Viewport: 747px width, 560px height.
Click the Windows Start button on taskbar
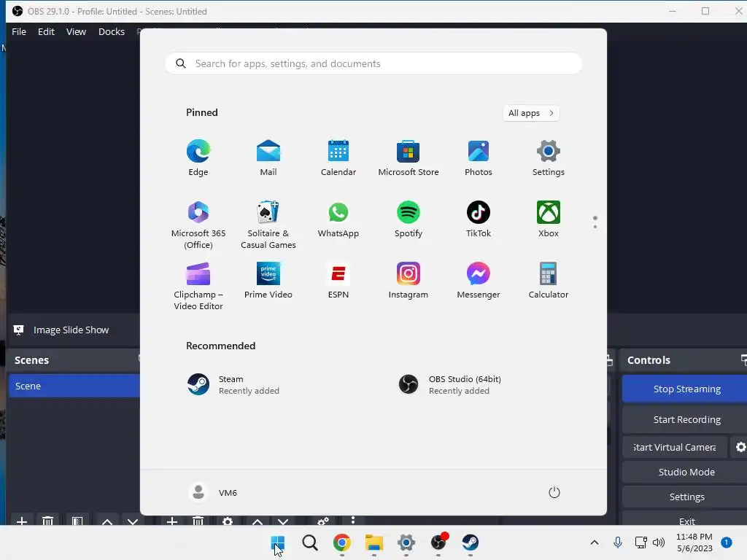[x=278, y=542]
